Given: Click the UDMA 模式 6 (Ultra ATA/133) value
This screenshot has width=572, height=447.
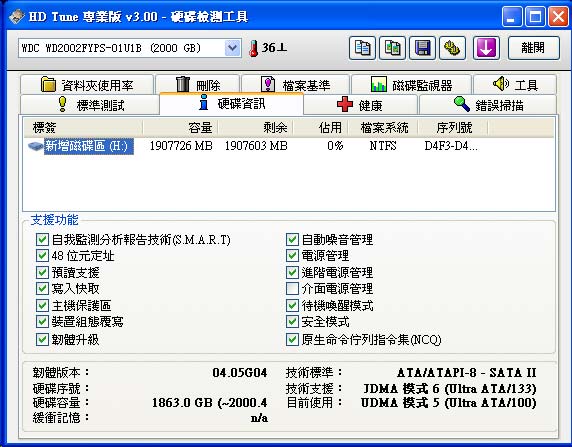Looking at the screenshot, I should point(449,388).
